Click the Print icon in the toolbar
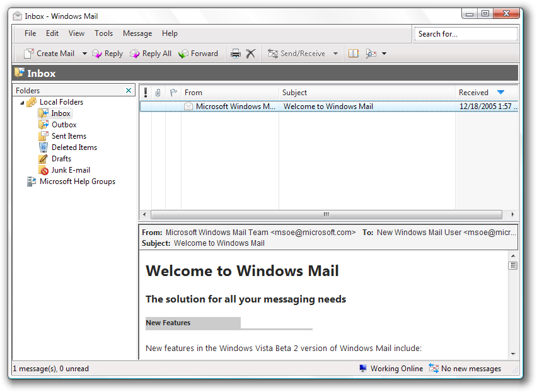Viewport: 537px width, 392px height. 236,54
